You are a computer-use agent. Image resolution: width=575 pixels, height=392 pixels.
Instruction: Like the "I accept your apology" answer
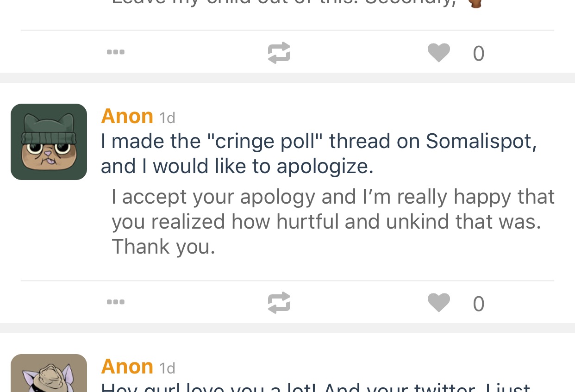tap(439, 303)
